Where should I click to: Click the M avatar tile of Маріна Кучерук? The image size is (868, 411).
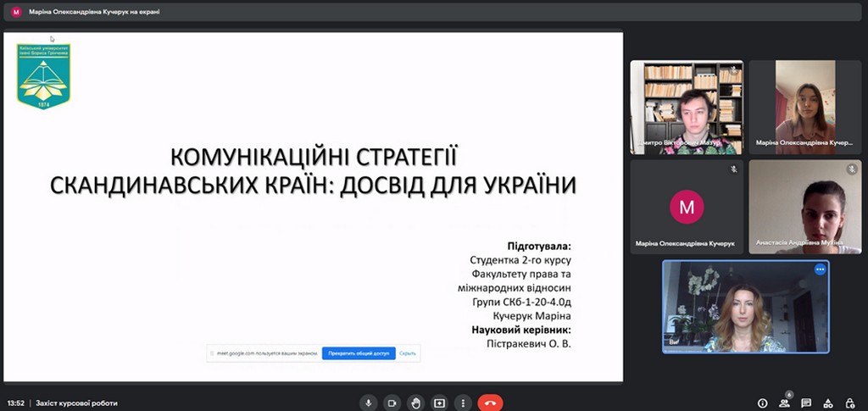click(687, 206)
